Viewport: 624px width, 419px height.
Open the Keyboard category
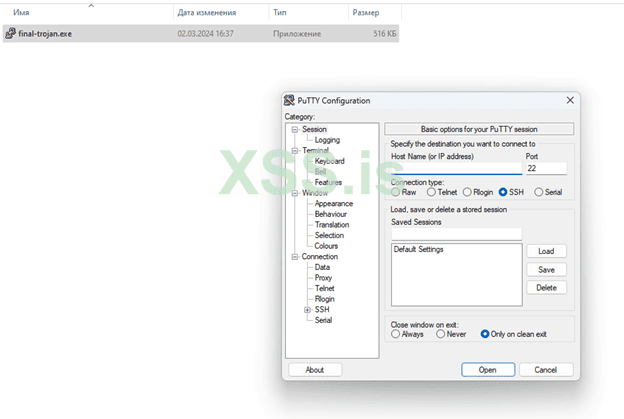330,161
